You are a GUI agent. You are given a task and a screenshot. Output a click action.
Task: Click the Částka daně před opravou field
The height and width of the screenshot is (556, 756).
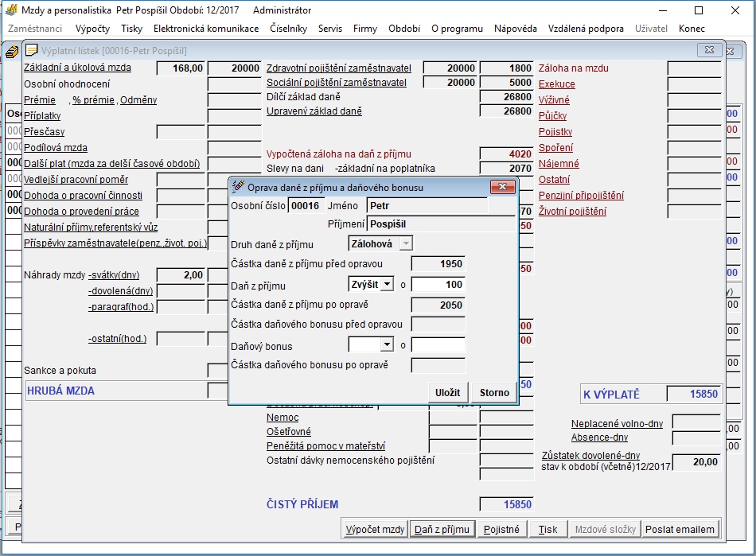[x=438, y=264]
